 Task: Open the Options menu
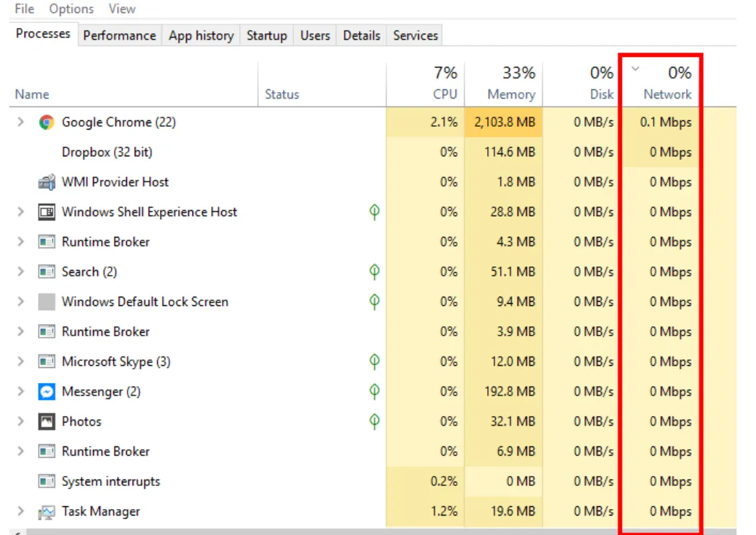[71, 9]
